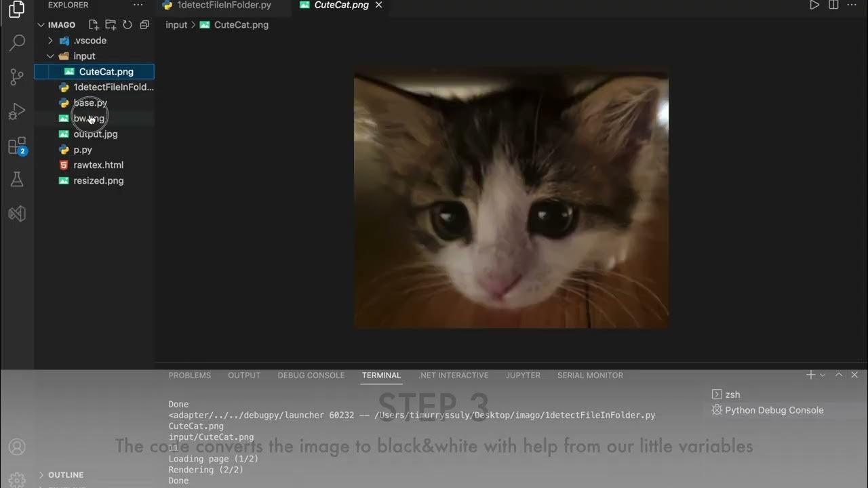Screen dimensions: 868x488
Task: Close the CuteCat.png editor tab
Action: point(379,5)
